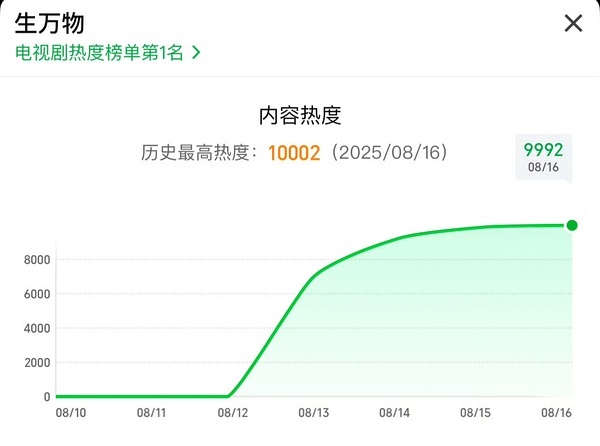This screenshot has height=446, width=600.
Task: Click the 4000 y-axis label
Action: coord(37,328)
